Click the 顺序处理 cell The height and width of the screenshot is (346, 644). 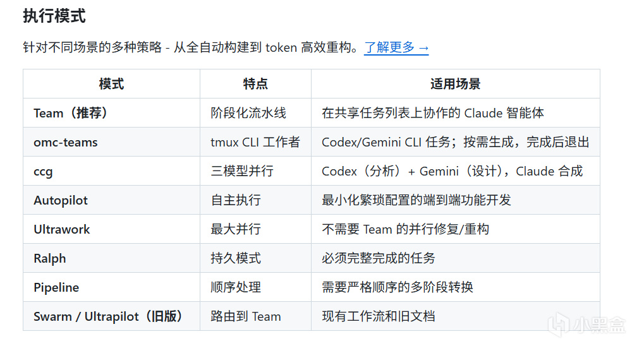[x=255, y=287]
